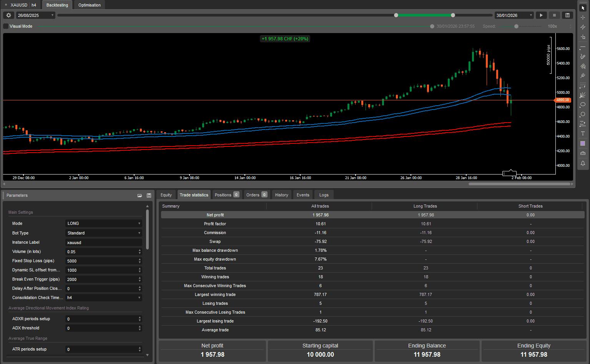Choose the equidistant channel tool
This screenshot has height=364, width=590.
coord(583,66)
